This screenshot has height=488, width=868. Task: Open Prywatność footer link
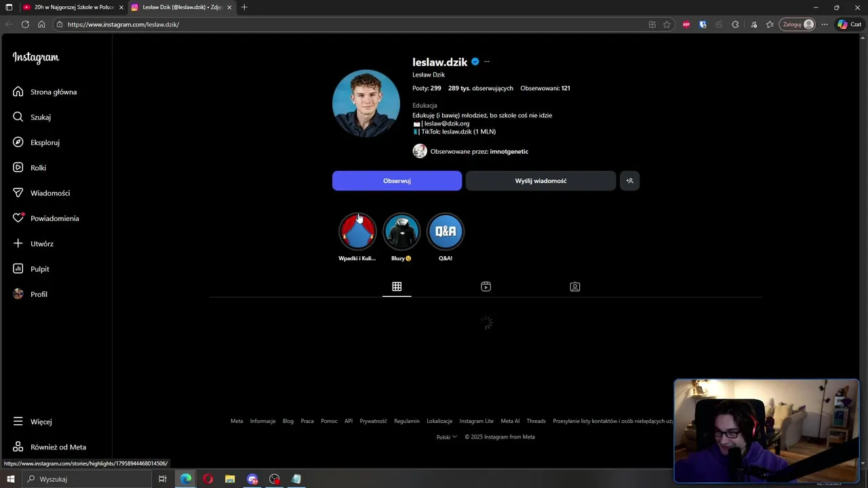pos(373,421)
